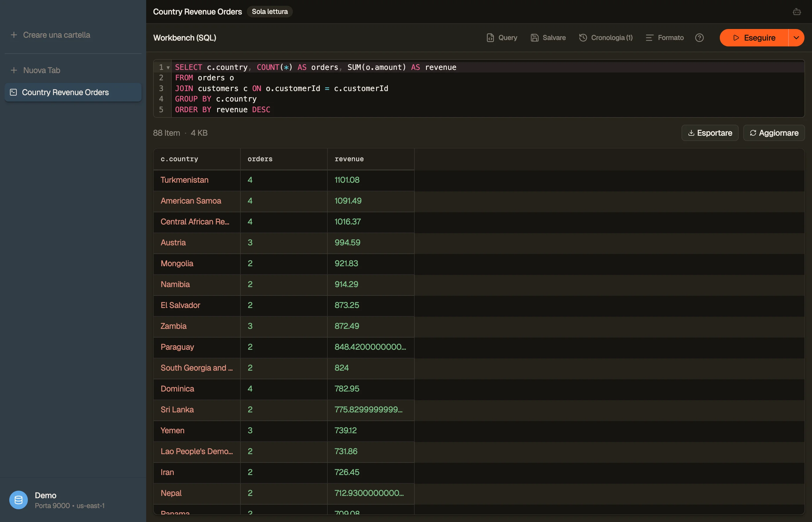Click the Namibia country cell
The image size is (812, 522).
pyautogui.click(x=197, y=284)
